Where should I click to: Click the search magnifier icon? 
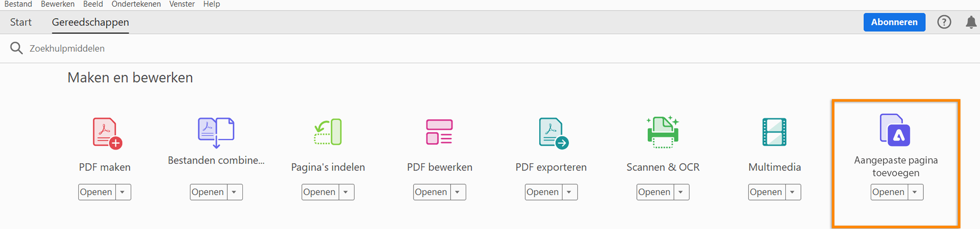point(16,48)
